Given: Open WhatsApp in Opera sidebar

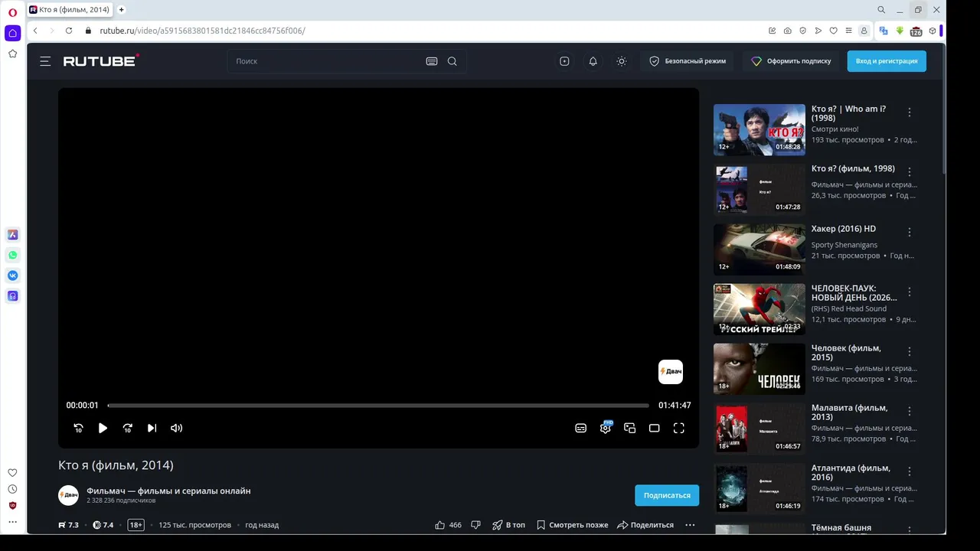Looking at the screenshot, I should [x=12, y=255].
